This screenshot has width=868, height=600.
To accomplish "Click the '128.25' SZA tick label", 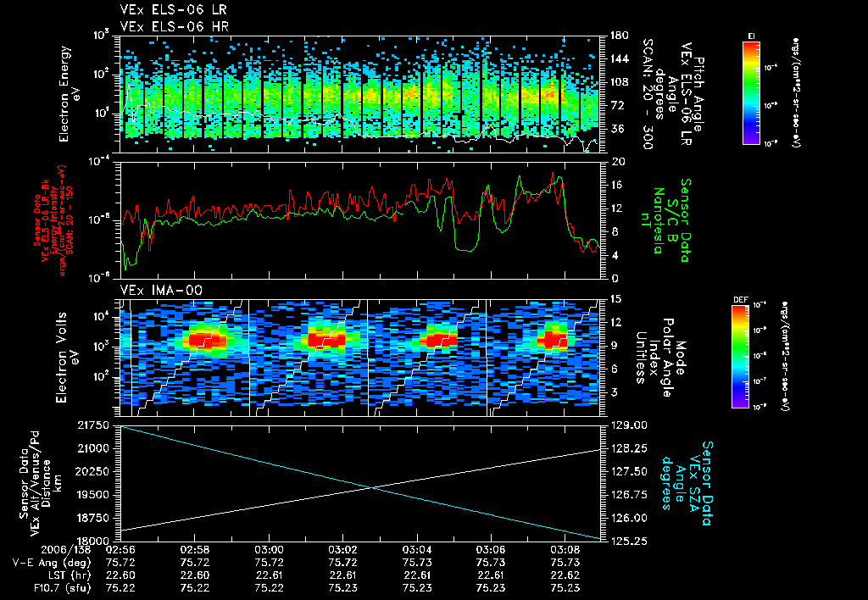I will click(628, 448).
